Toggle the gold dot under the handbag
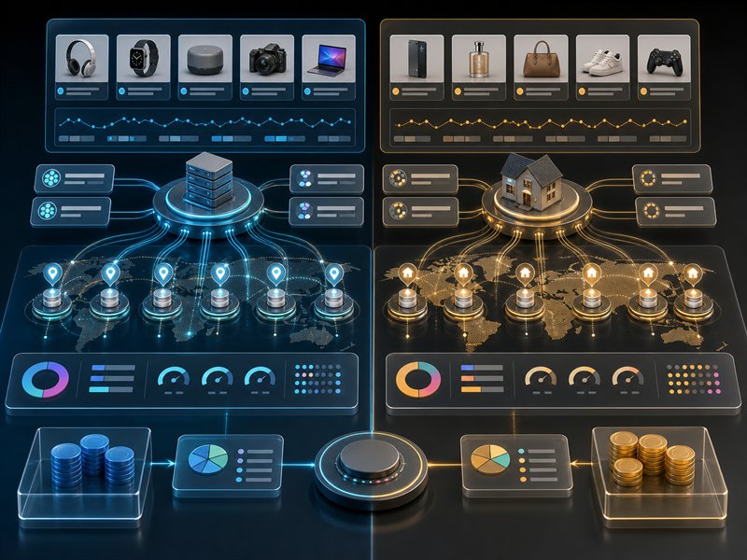Screen dimensions: 747x560 [x=520, y=91]
